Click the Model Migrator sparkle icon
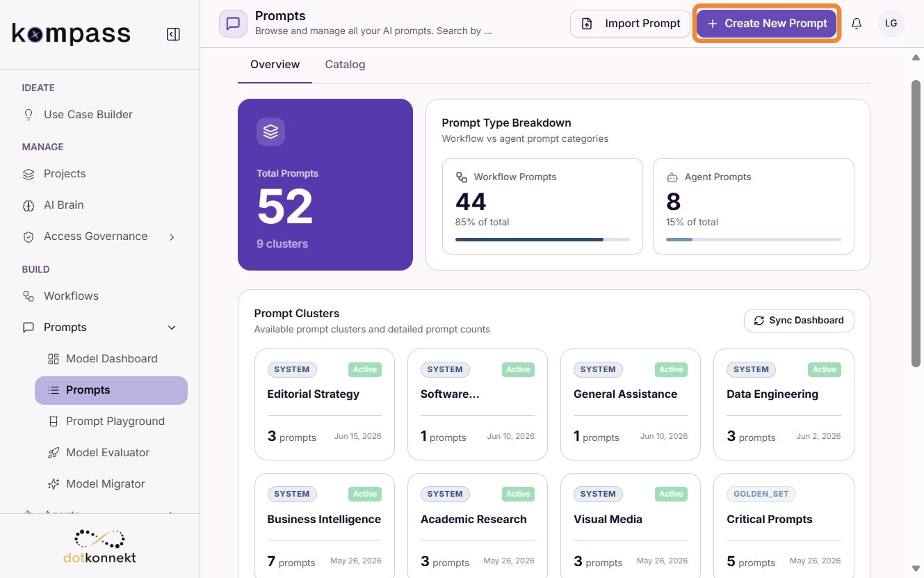 point(54,484)
